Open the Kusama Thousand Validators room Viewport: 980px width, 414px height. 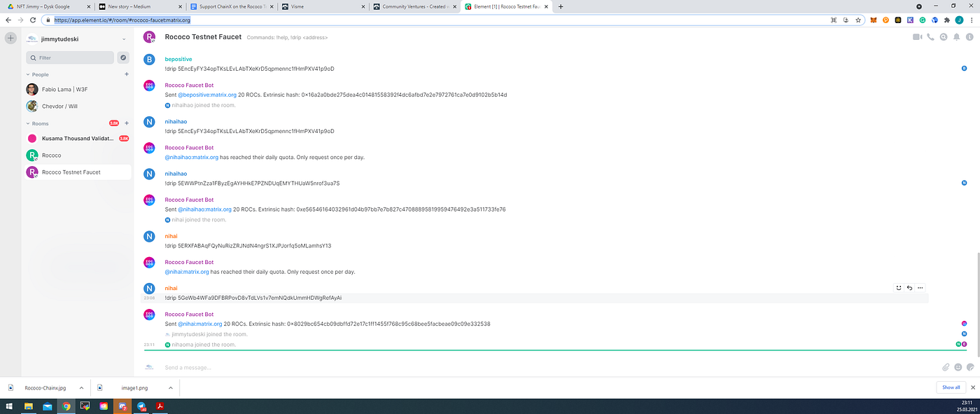coord(78,139)
